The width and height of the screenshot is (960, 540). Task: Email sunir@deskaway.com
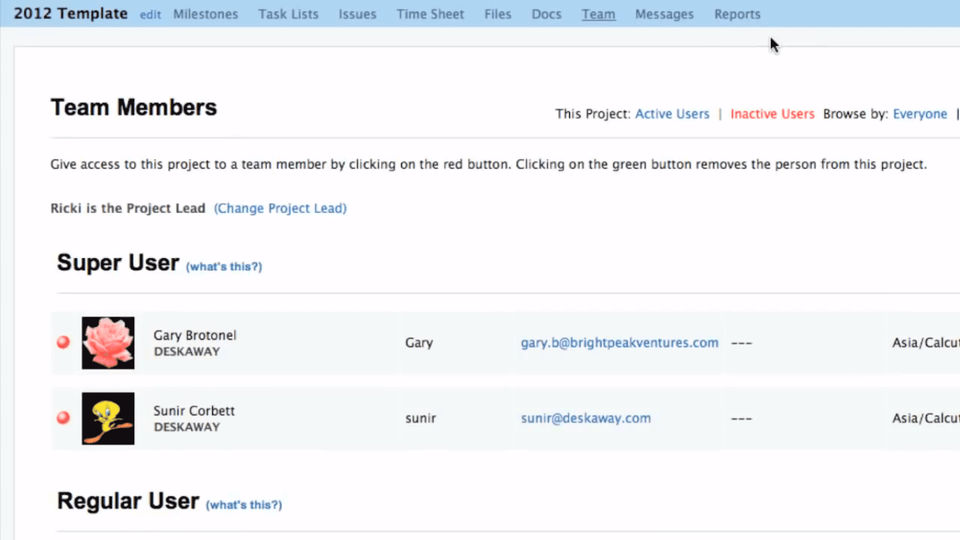[586, 418]
